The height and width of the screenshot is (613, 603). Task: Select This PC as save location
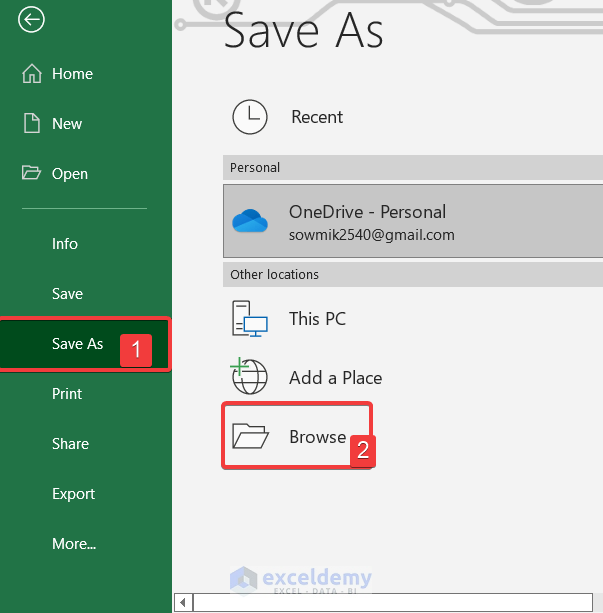tap(413, 319)
